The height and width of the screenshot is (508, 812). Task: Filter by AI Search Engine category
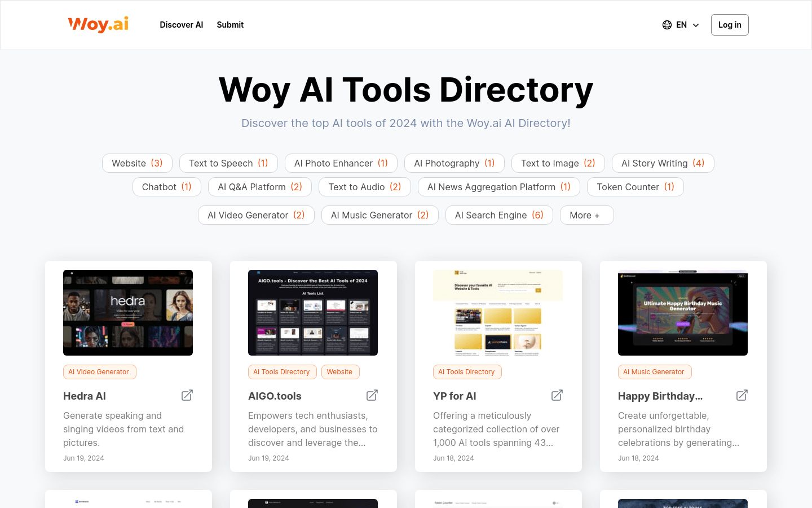(x=499, y=215)
